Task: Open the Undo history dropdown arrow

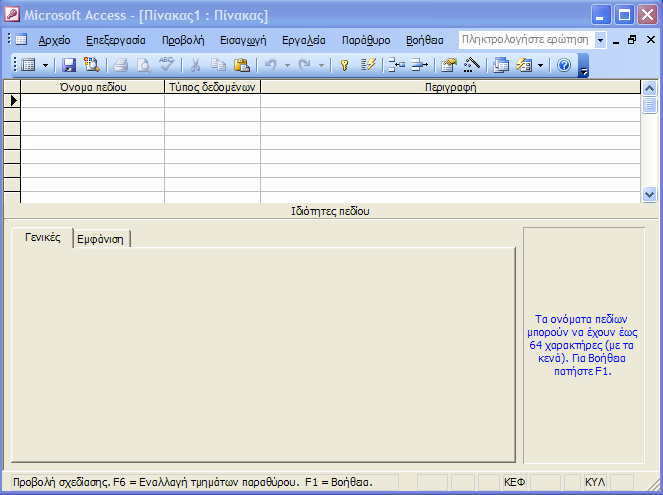Action: pos(287,66)
